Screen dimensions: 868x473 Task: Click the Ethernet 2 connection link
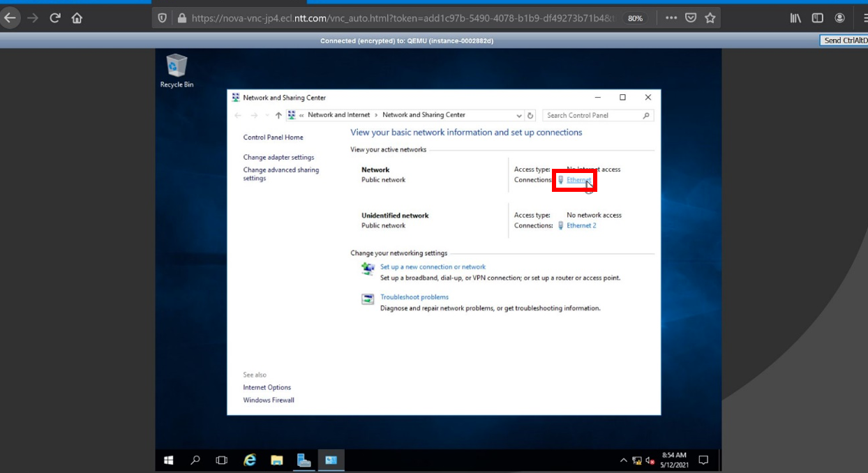click(581, 226)
